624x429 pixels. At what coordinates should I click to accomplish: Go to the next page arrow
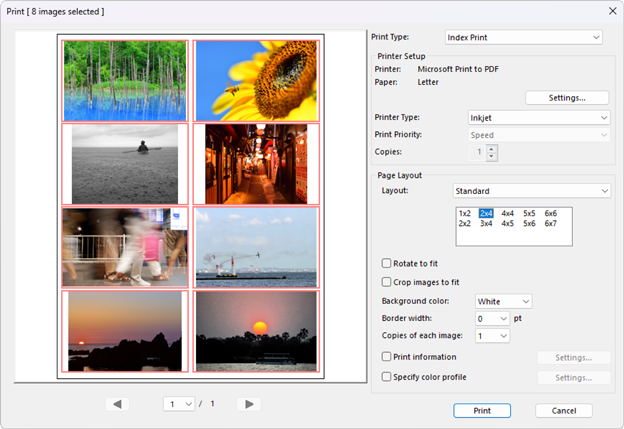(250, 404)
